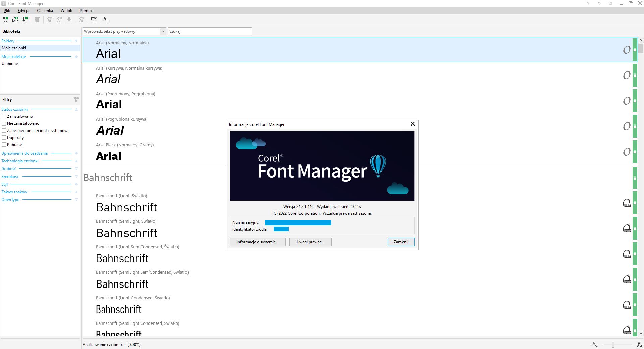644x349 pixels.
Task: Click the filter funnel icon beside Filtry
Action: (76, 100)
